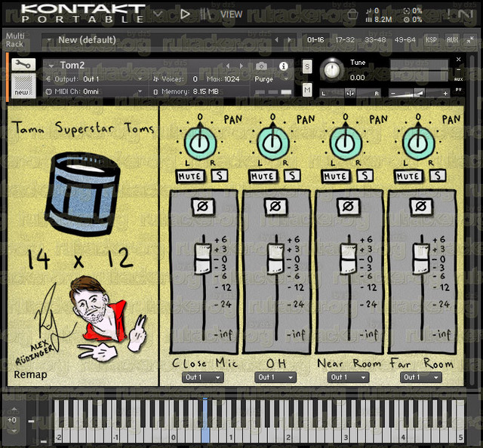The image size is (483, 448).
Task: Click the 'new' instrument thumbnail icon
Action: click(x=23, y=85)
